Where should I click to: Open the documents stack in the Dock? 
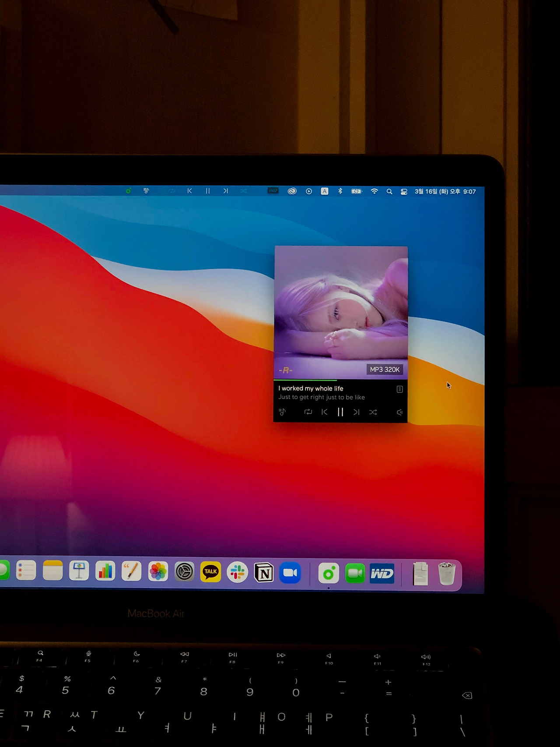tap(420, 574)
